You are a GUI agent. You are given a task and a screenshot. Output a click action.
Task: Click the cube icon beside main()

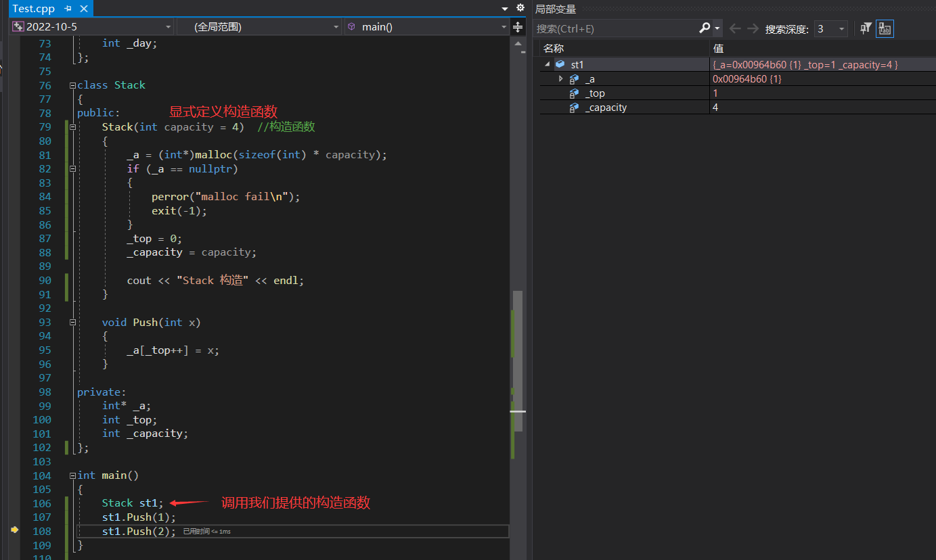(351, 27)
